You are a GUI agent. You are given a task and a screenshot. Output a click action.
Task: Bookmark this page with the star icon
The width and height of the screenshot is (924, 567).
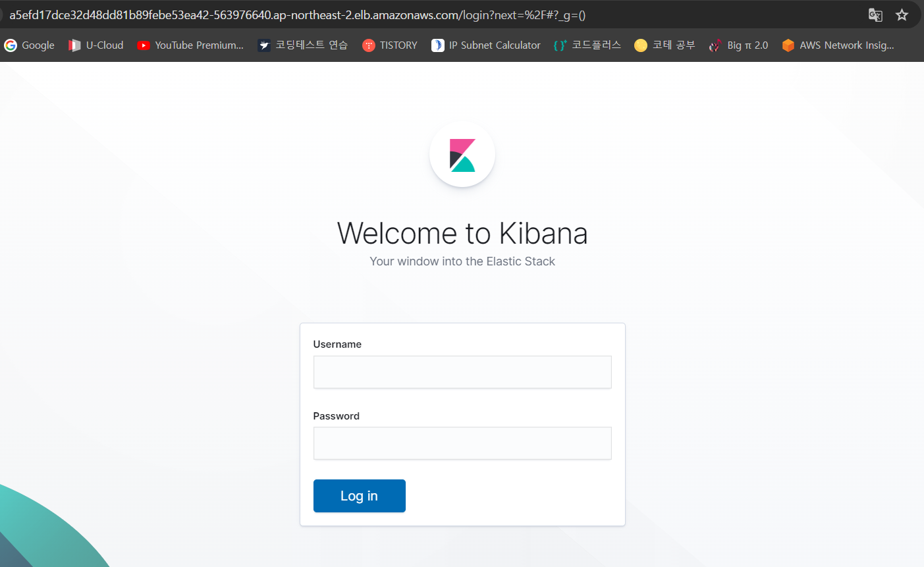pos(902,14)
